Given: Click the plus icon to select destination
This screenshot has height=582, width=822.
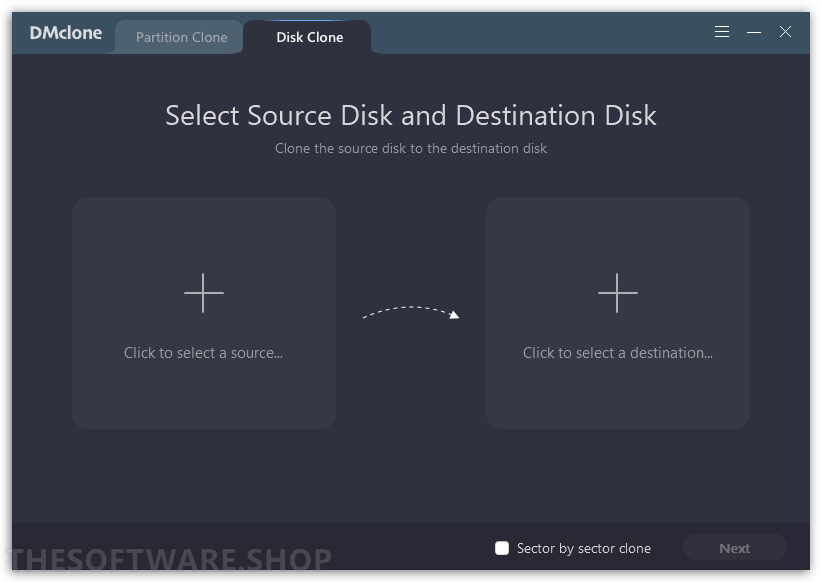Looking at the screenshot, I should tap(618, 293).
